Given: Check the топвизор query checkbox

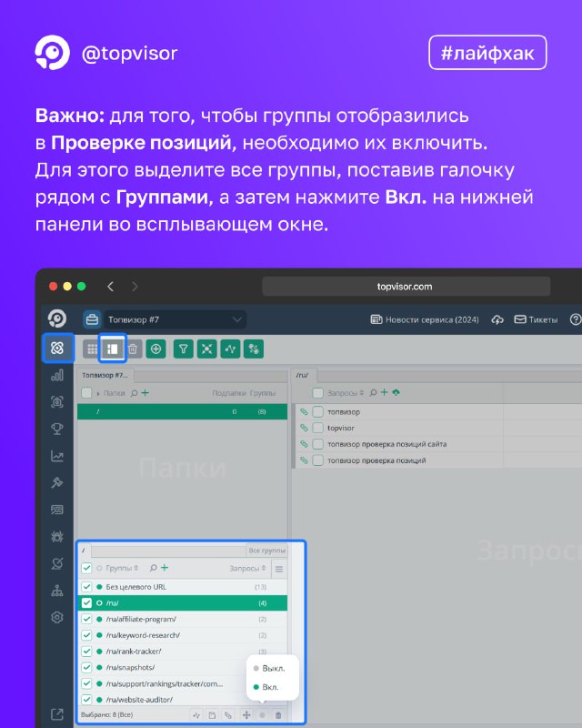Looking at the screenshot, I should point(318,411).
